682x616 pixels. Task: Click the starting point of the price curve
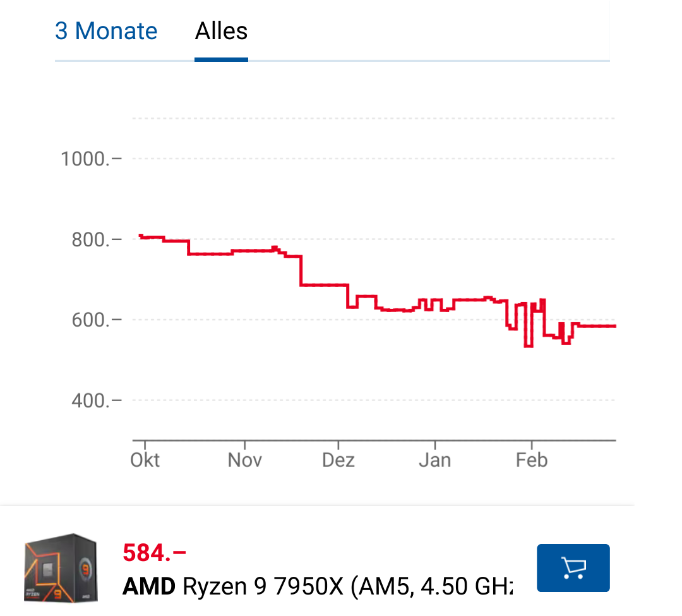140,234
